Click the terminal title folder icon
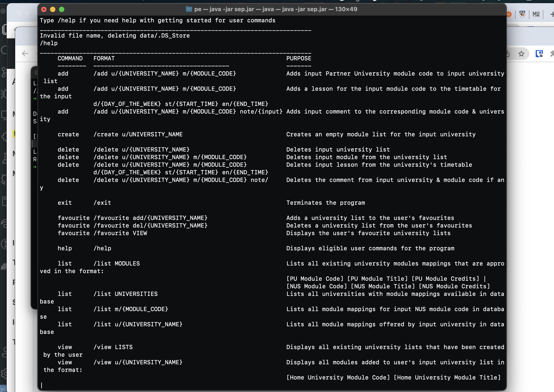Viewport: 554px width, 392px height. click(x=189, y=9)
